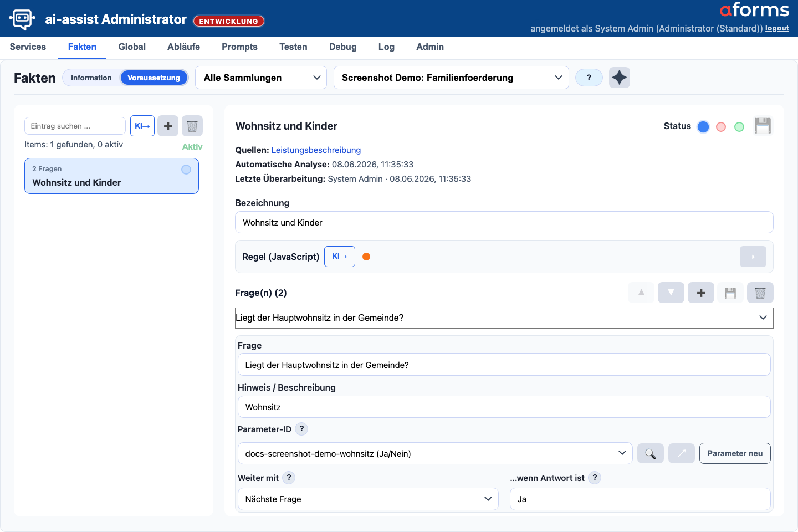The image size is (798, 532).
Task: Click the Items: 1 gefunden, 0 aktiv text
Action: coord(74,145)
